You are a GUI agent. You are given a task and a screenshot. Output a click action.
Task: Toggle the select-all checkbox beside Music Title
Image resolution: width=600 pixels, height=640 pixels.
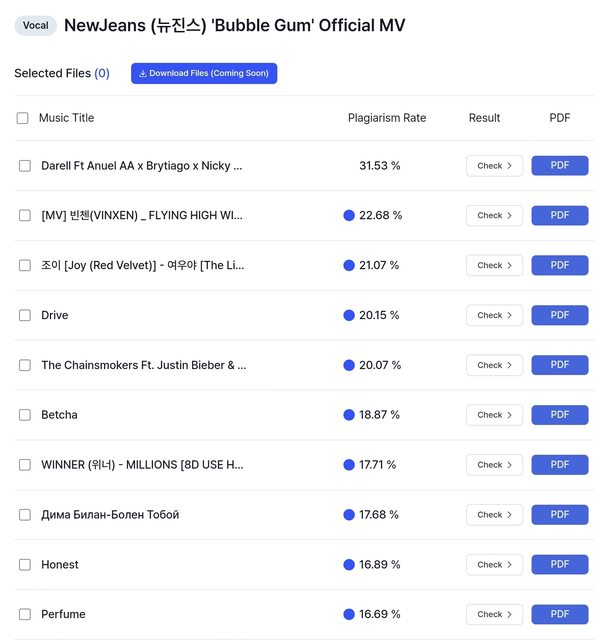[23, 118]
